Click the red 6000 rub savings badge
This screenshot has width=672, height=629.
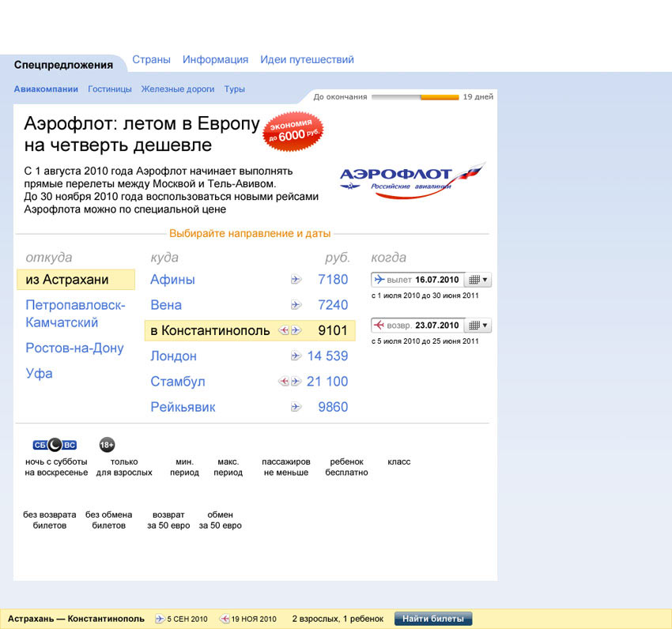coord(293,133)
